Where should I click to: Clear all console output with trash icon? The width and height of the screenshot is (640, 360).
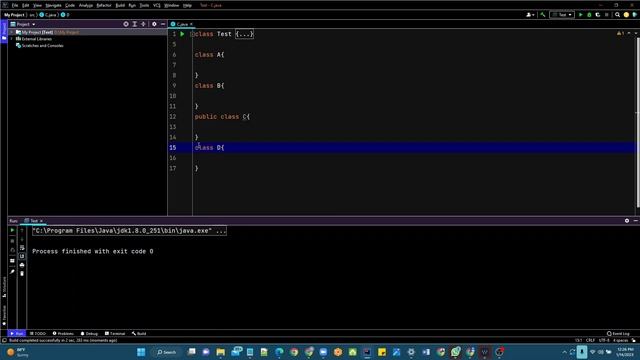tap(22, 273)
